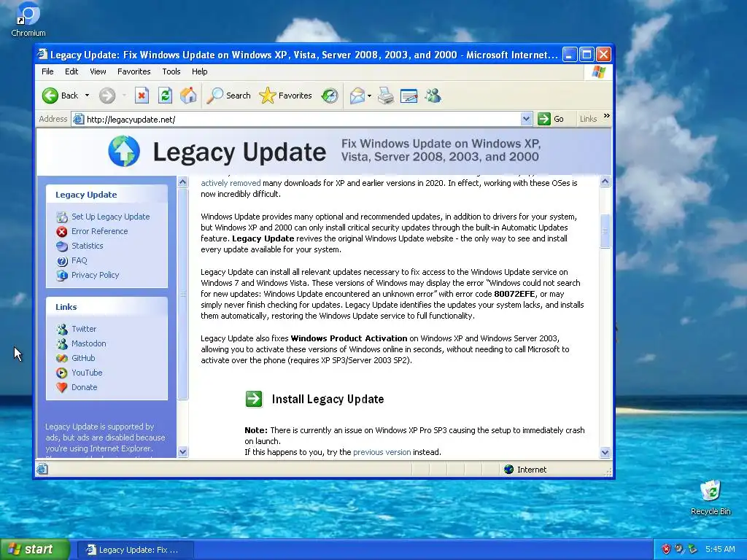Click sidebar scrollbar up arrow

coord(183,182)
